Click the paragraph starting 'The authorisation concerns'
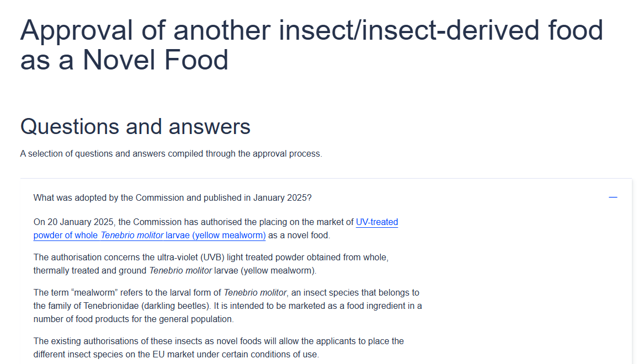This screenshot has height=364, width=644. pyautogui.click(x=211, y=264)
